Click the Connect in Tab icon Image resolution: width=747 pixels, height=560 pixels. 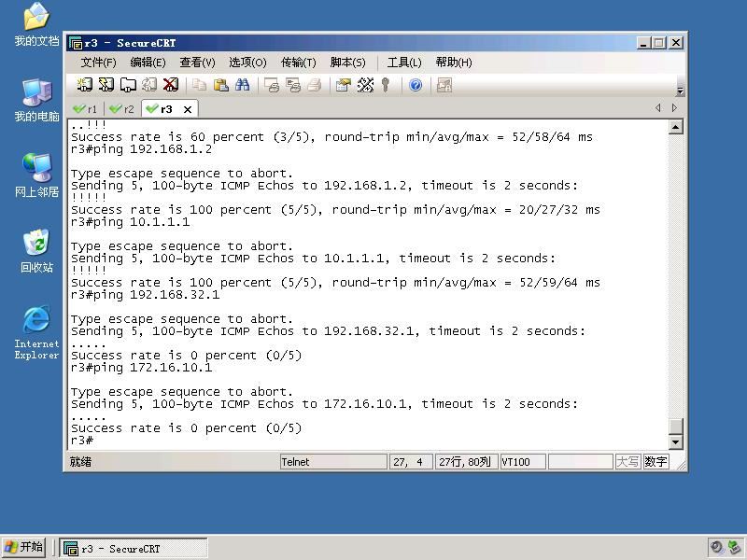pos(128,85)
